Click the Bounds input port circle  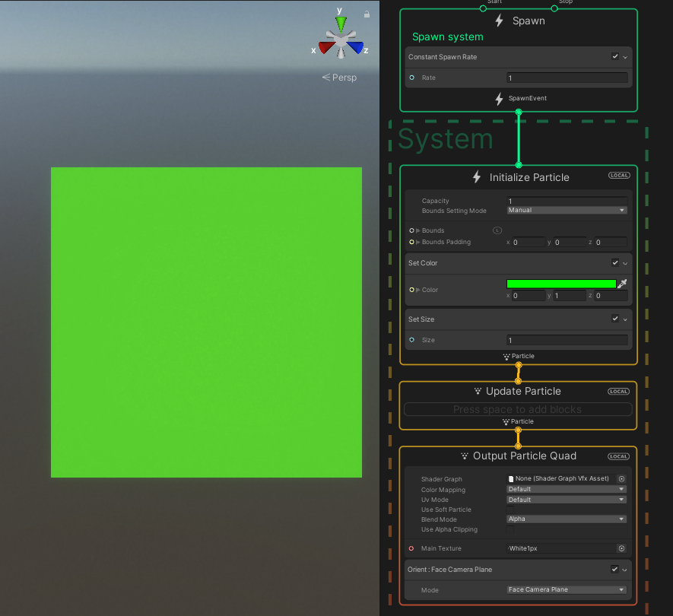[x=411, y=230]
